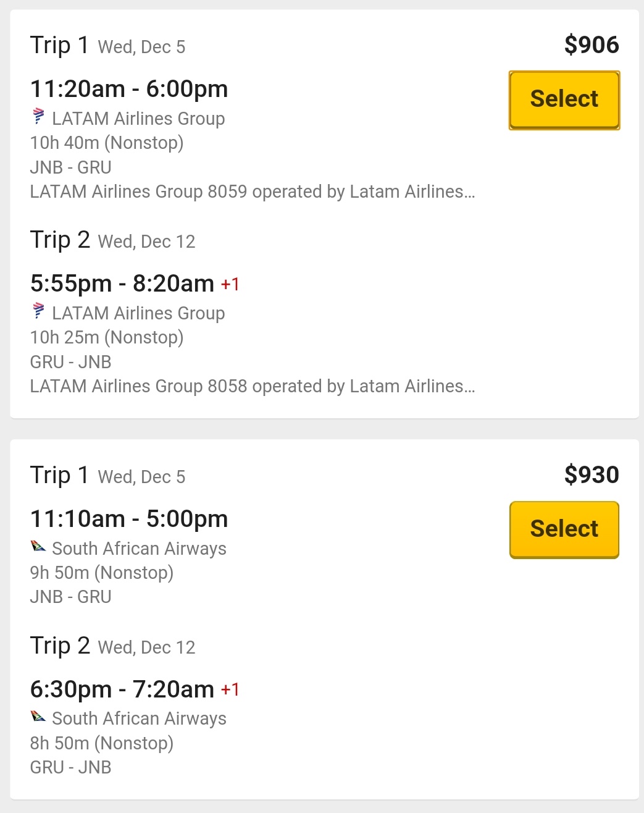Click the South African Airways logo for the 11:10am flight
Image resolution: width=644 pixels, height=813 pixels.
pos(38,546)
